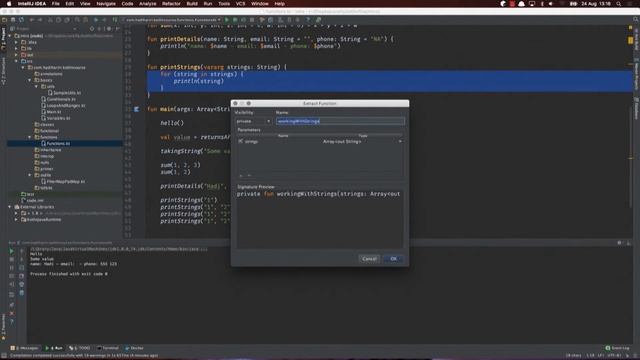Click the Save All icon in main toolbar
This screenshot has height=360, width=640.
(x=13, y=20)
